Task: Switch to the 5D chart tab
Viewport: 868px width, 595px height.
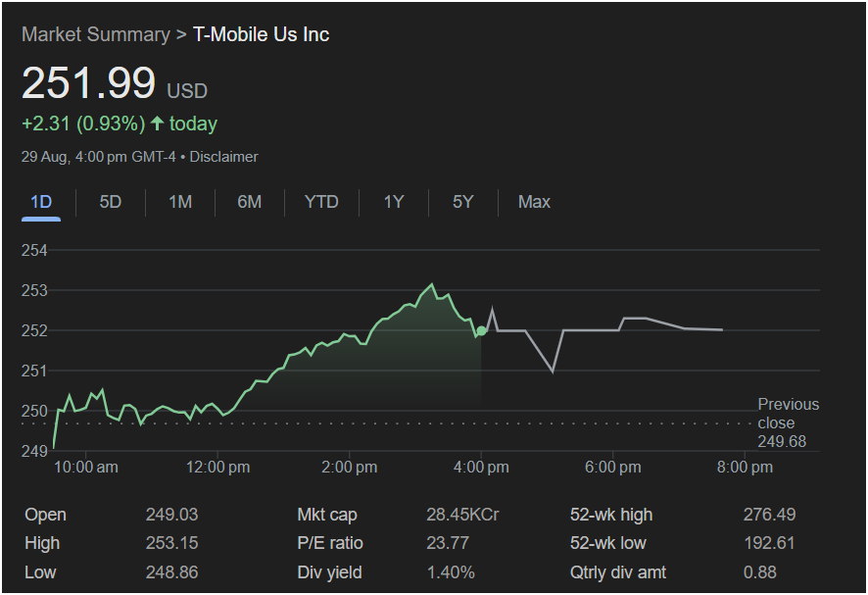Action: pyautogui.click(x=111, y=202)
